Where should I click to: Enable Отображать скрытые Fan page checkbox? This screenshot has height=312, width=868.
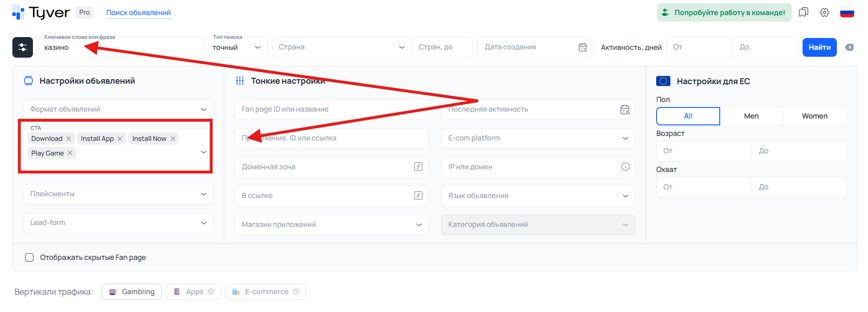click(29, 257)
